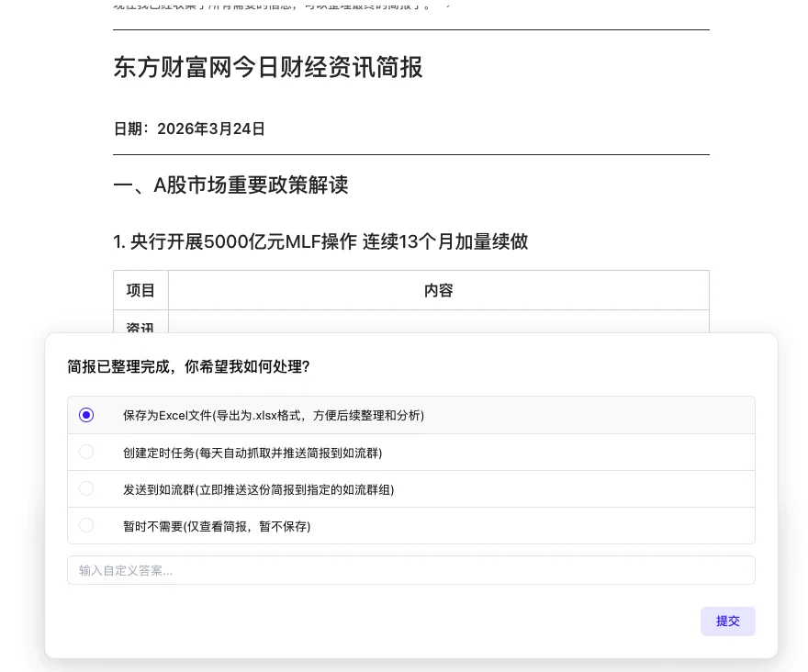
Task: Click the 日期：2026年3月24日 text
Action: [188, 129]
